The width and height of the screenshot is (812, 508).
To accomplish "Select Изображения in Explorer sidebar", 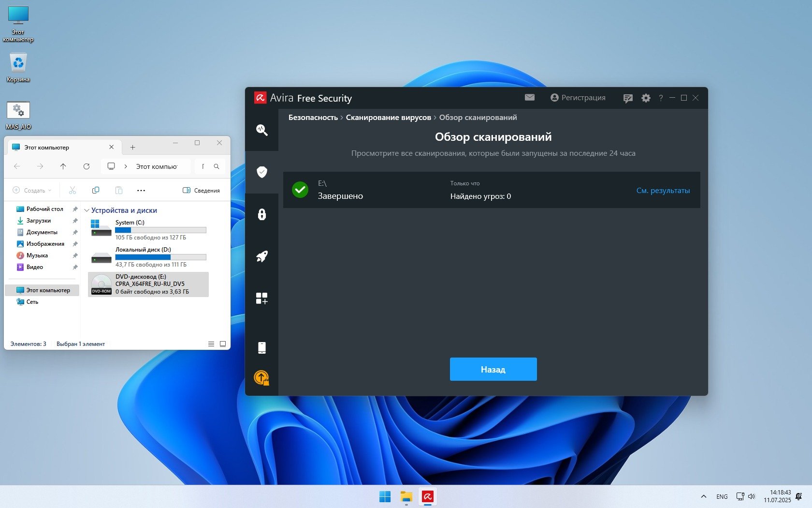I will 45,244.
